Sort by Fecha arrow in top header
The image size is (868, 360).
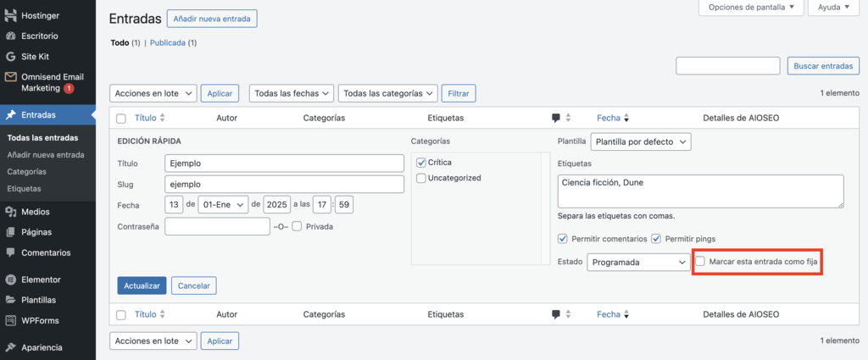pos(626,118)
